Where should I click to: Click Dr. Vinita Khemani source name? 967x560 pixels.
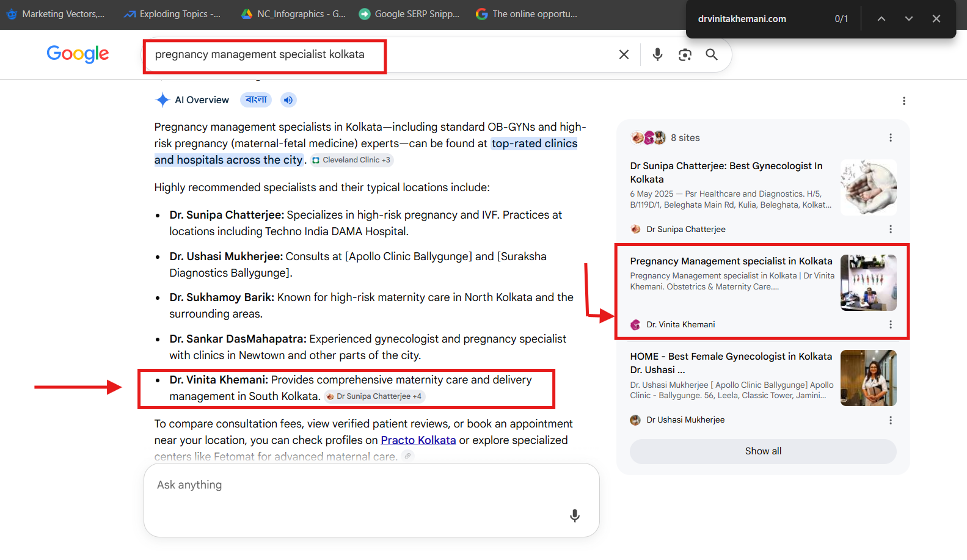click(681, 324)
